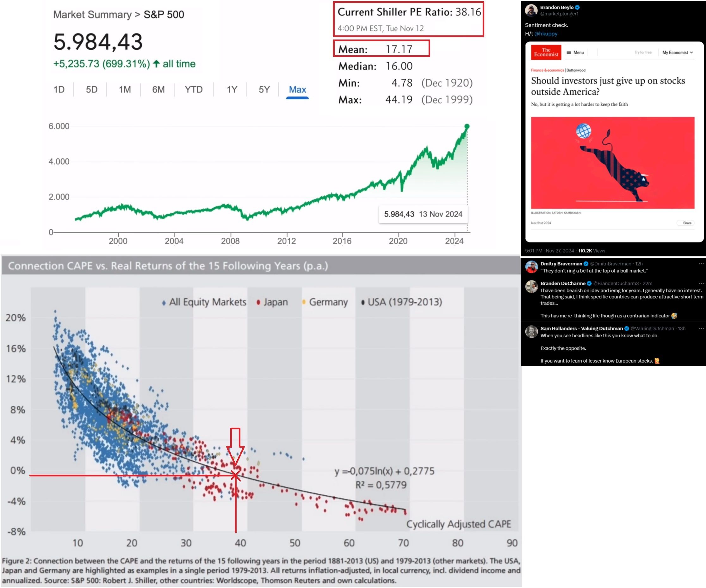Click Sam Hollanders' verified badge
Viewport: 706px width, 588px height.
pyautogui.click(x=627, y=328)
